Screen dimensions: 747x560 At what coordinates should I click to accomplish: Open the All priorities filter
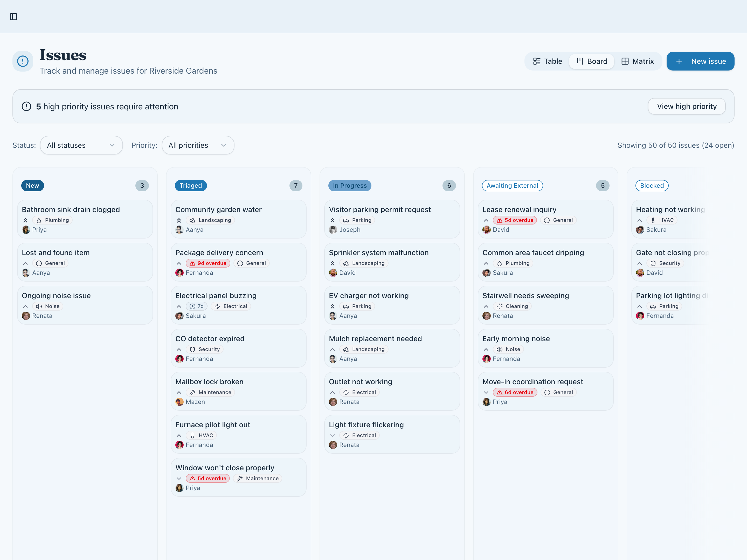(x=198, y=145)
